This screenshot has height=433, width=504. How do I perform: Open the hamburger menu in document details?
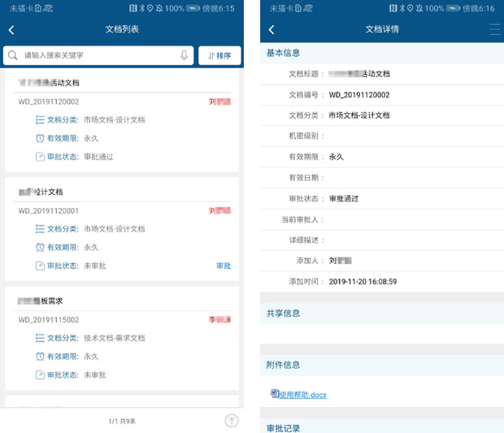point(494,29)
